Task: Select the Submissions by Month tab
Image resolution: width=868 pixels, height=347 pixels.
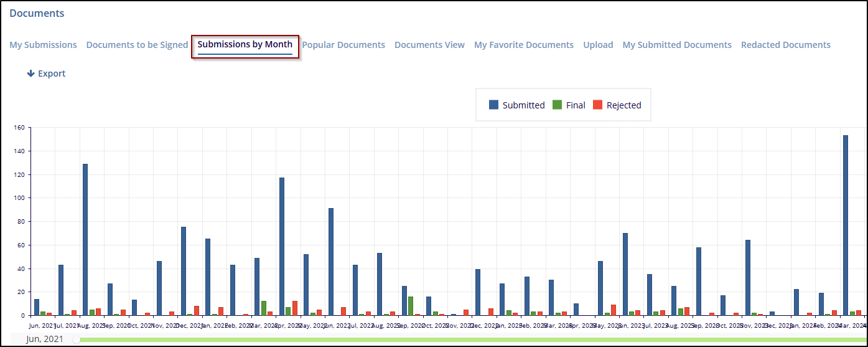Action: point(245,45)
